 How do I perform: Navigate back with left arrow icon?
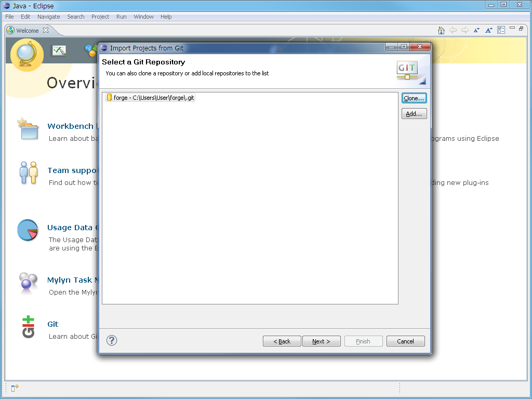pyautogui.click(x=453, y=30)
